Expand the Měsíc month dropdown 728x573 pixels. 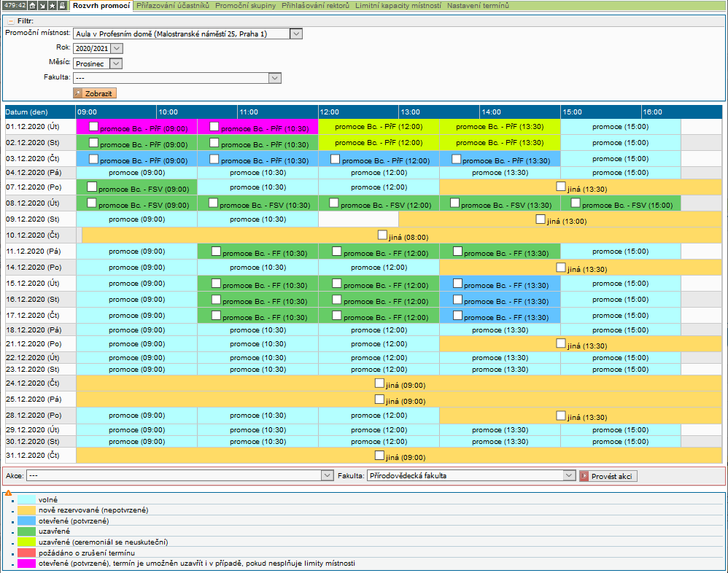click(116, 63)
